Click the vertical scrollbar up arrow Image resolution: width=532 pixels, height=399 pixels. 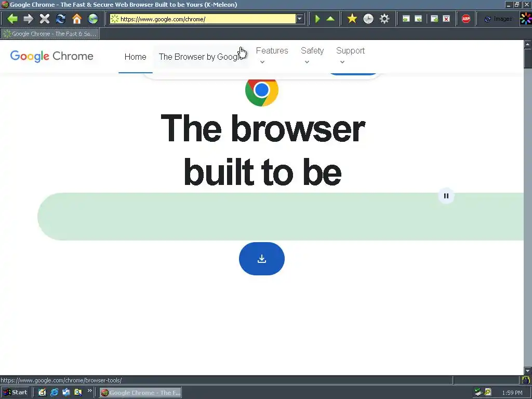[x=528, y=44]
